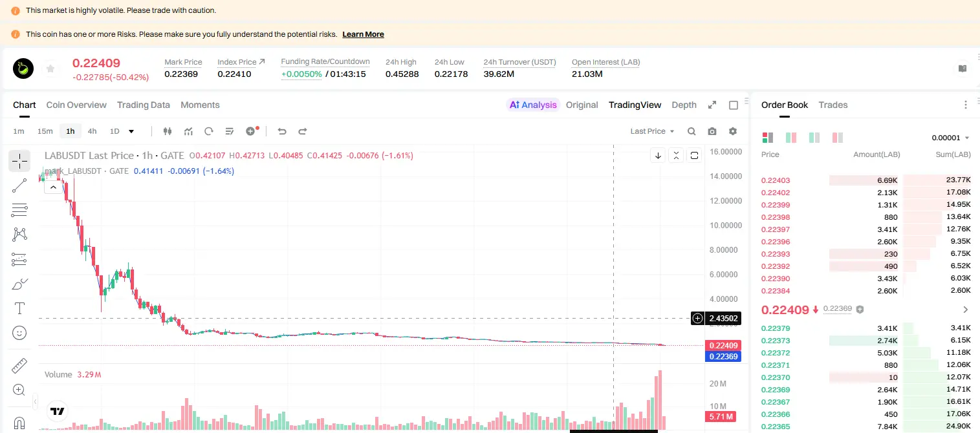Open the guide book icon at top right
Image resolution: width=980 pixels, height=433 pixels.
click(963, 69)
